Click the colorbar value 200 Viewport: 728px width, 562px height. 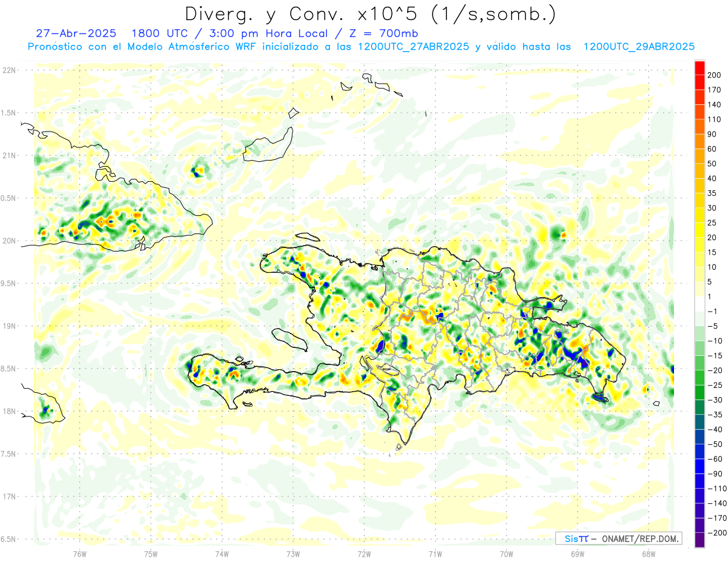715,75
